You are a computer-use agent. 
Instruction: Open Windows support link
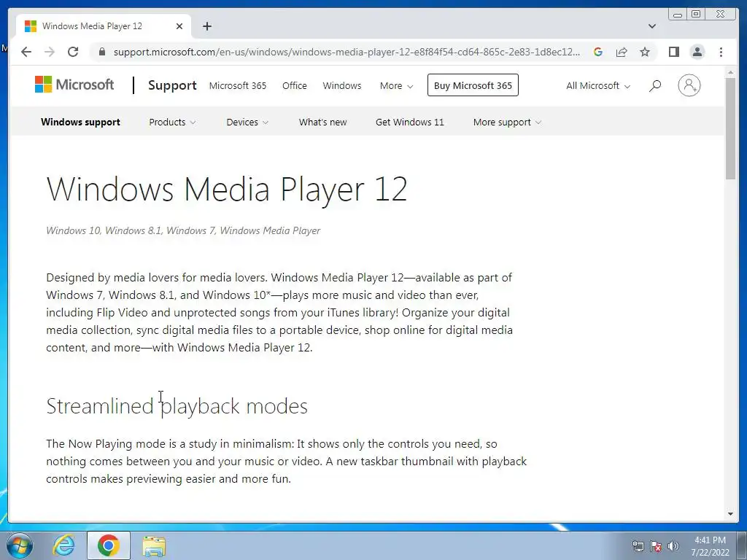(x=80, y=122)
